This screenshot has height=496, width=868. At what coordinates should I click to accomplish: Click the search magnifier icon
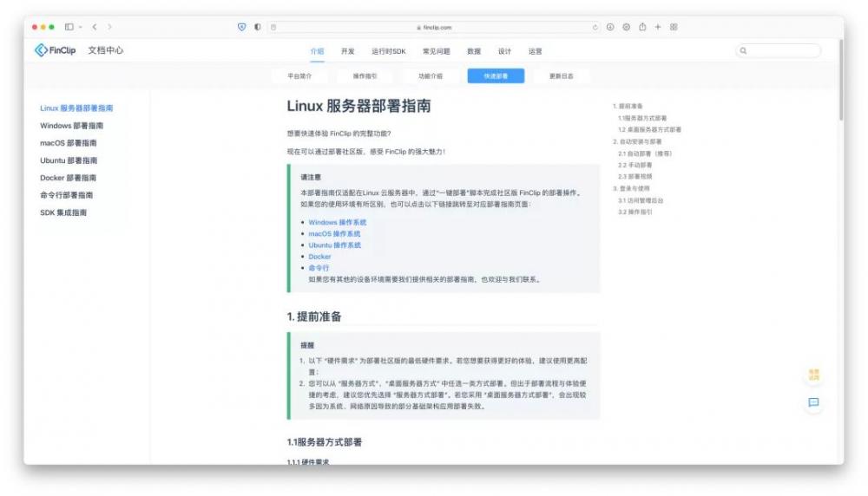pyautogui.click(x=744, y=51)
